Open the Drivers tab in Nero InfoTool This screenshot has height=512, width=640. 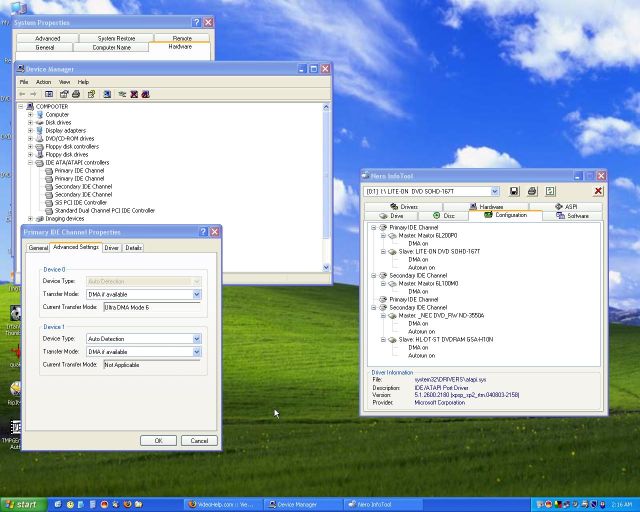(404, 207)
